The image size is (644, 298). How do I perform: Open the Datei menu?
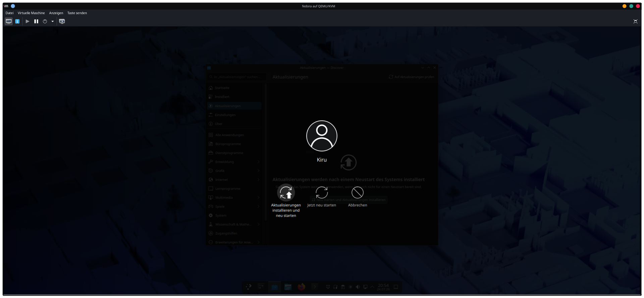tap(9, 13)
